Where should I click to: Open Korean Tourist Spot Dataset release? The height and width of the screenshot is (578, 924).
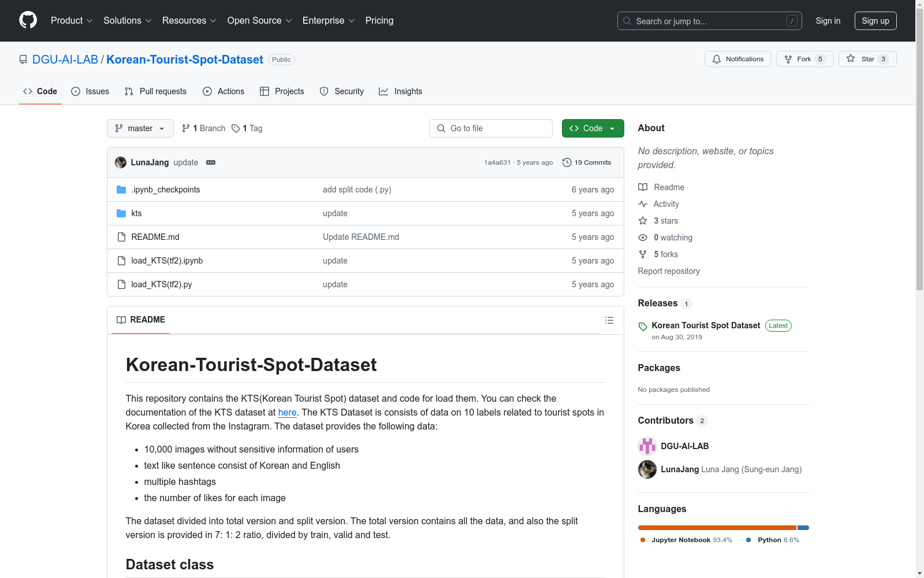point(706,325)
